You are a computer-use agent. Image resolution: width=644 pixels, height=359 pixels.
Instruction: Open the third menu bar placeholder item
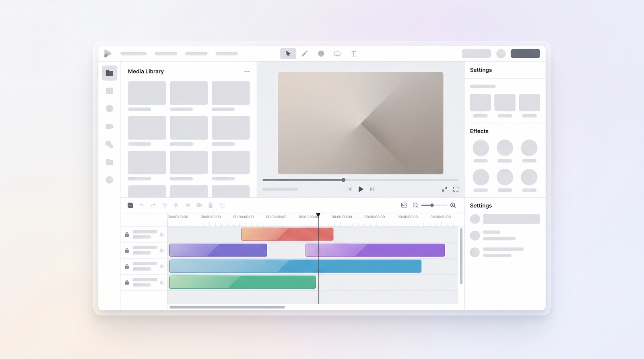coord(196,53)
